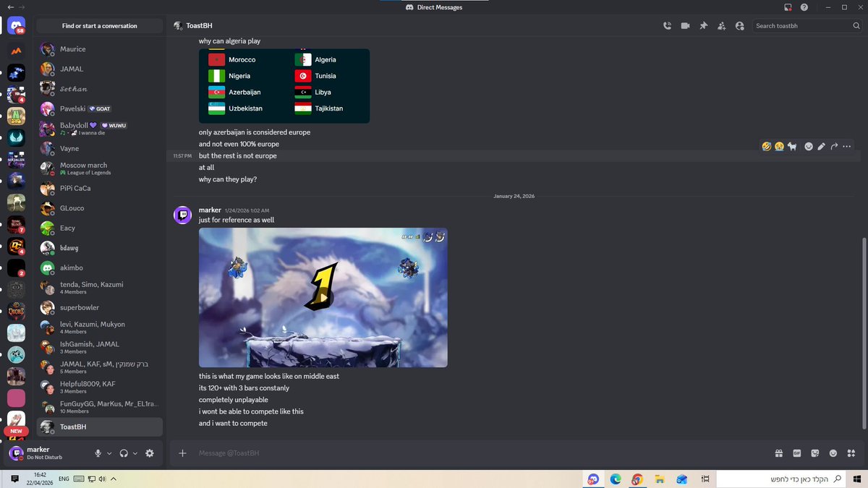Screen dimensions: 868x488
Task: Open the DM with JAMAL
Action: (x=99, y=69)
